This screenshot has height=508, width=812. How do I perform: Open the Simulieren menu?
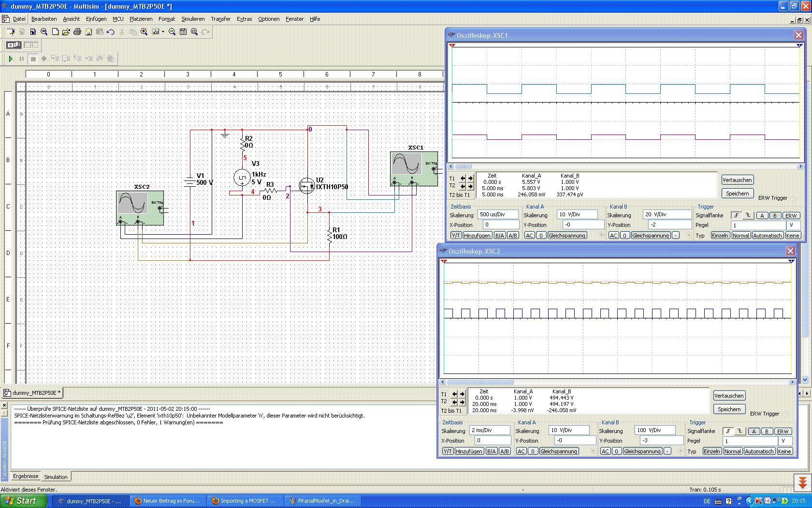(x=193, y=19)
